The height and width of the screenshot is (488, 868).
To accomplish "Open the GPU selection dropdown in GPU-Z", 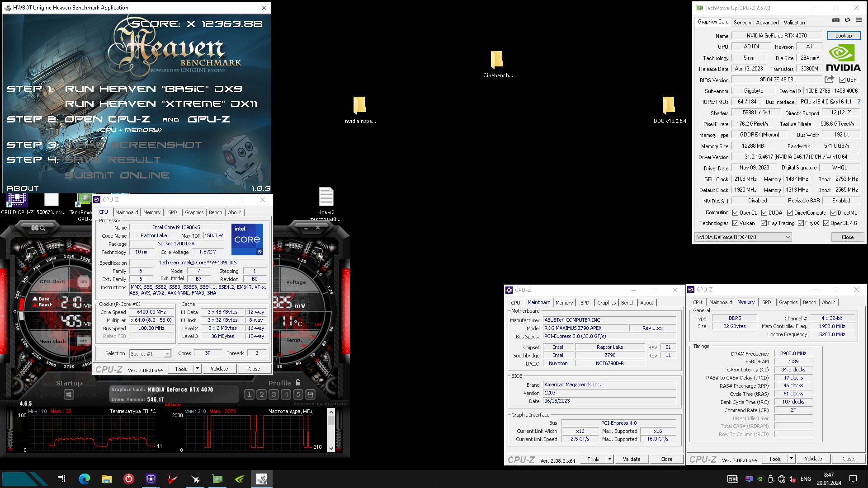I will click(743, 237).
